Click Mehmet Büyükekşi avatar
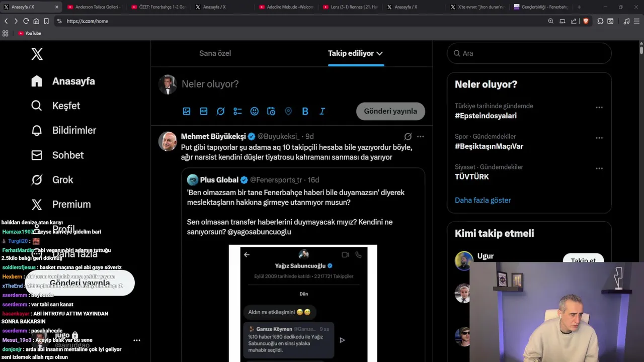 click(x=168, y=141)
